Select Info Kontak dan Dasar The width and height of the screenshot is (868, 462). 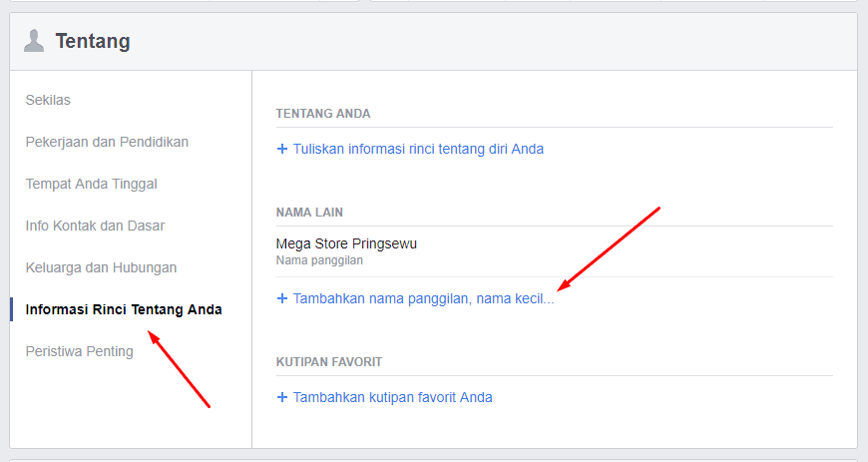[x=95, y=227]
